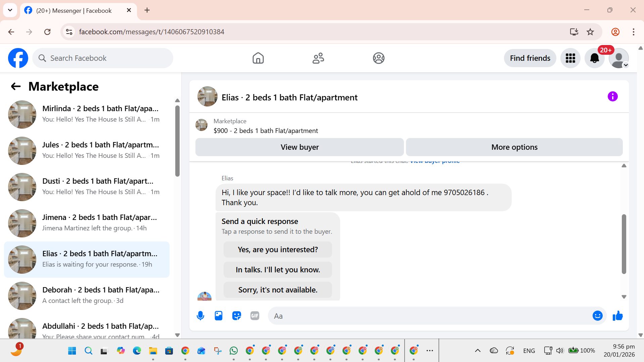644x362 pixels.
Task: Open the Chrome three-dot menu
Action: tap(634, 32)
